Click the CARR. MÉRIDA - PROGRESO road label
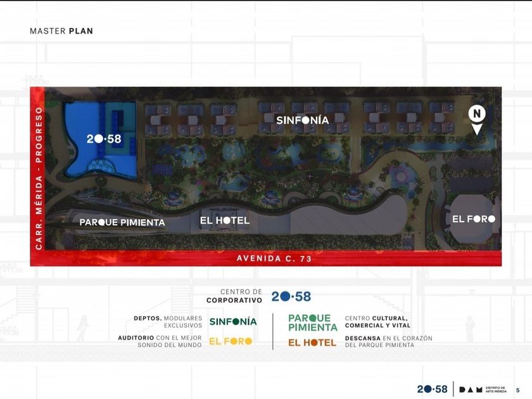 click(39, 179)
